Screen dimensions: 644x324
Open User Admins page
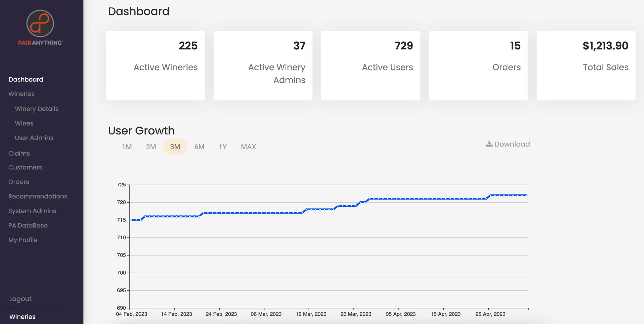pos(34,138)
